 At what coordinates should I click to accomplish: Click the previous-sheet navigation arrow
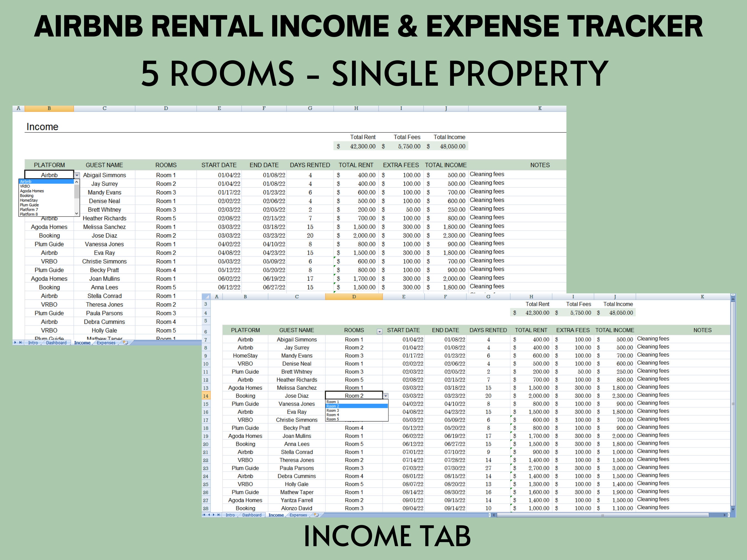coord(209,515)
